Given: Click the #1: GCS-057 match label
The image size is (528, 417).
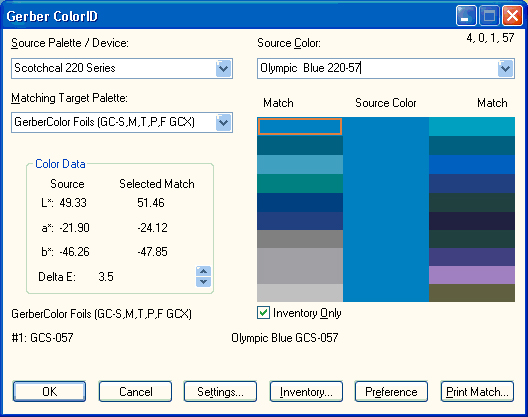Looking at the screenshot, I should coord(42,338).
